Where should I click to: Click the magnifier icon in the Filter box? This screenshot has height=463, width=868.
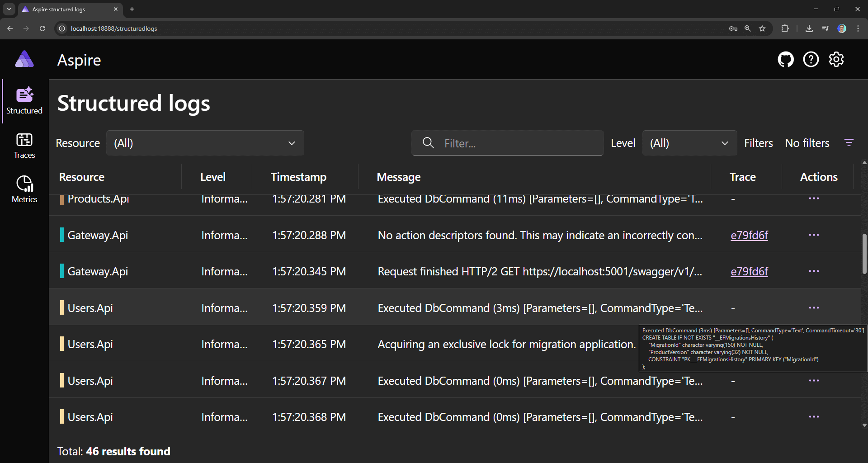click(428, 143)
